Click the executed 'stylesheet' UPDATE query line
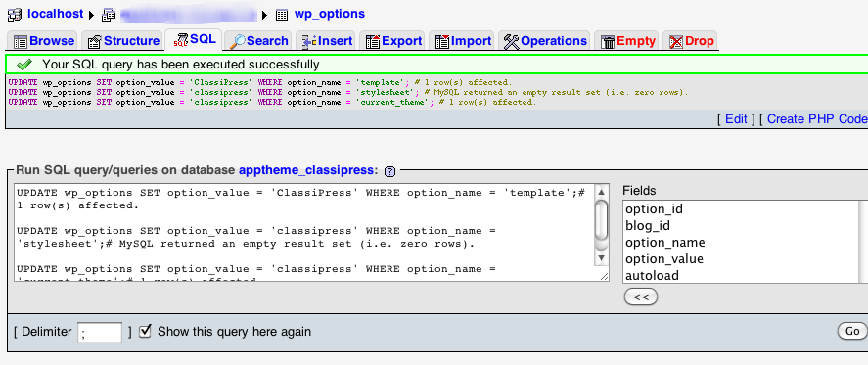Viewport: 868px width, 365px height. click(348, 93)
